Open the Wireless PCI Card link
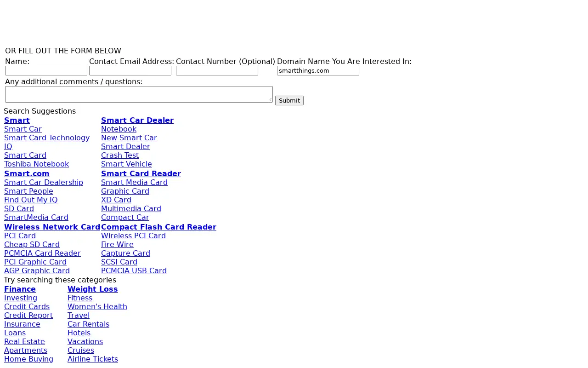The height and width of the screenshot is (368, 588). pyautogui.click(x=133, y=236)
